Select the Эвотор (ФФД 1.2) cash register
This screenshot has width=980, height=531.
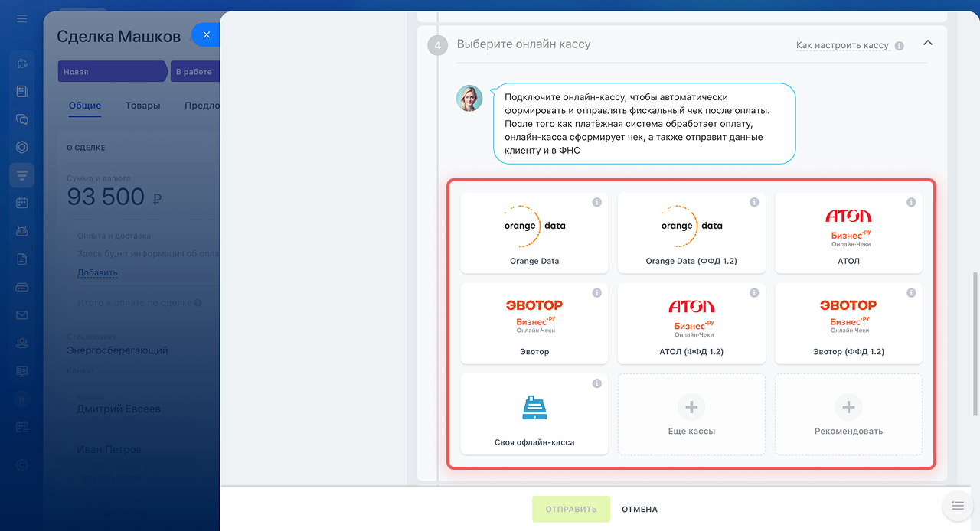(848, 324)
